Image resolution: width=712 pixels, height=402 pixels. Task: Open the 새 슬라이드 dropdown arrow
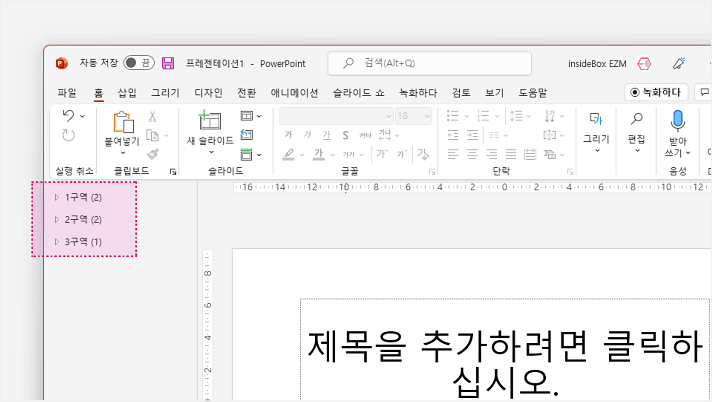[211, 152]
